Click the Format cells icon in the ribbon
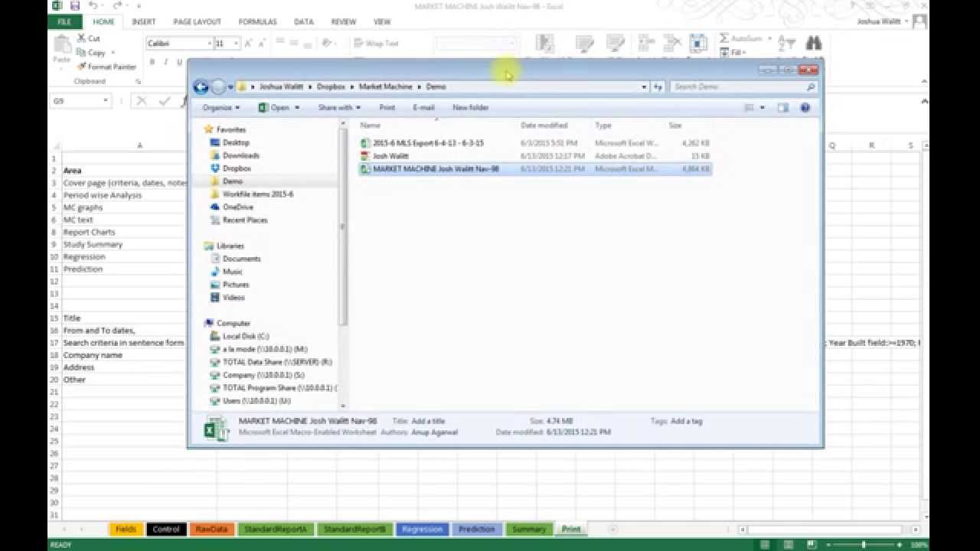980x551 pixels. 697,44
